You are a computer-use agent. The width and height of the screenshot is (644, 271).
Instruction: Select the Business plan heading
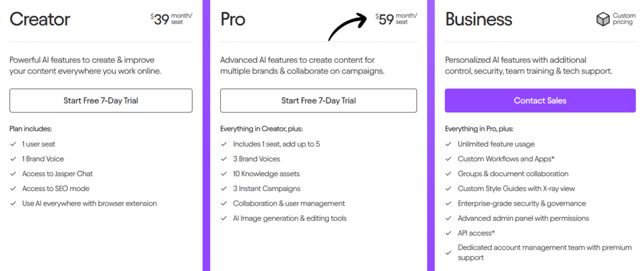point(479,19)
